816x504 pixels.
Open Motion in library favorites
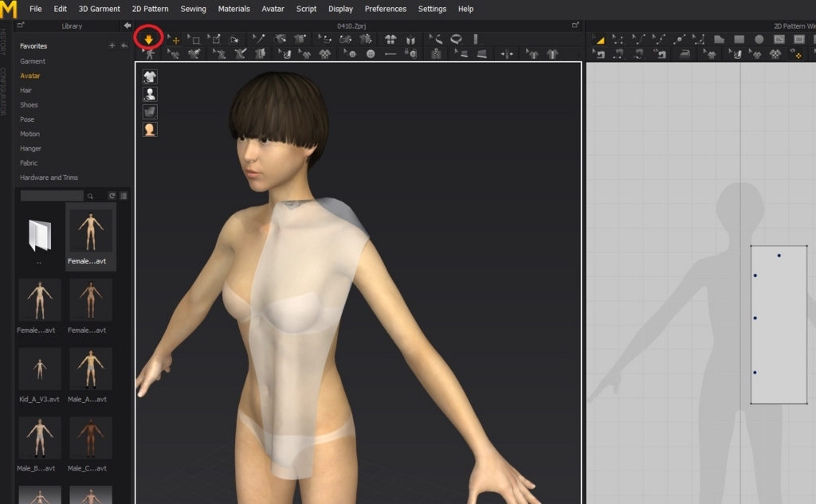click(x=29, y=135)
